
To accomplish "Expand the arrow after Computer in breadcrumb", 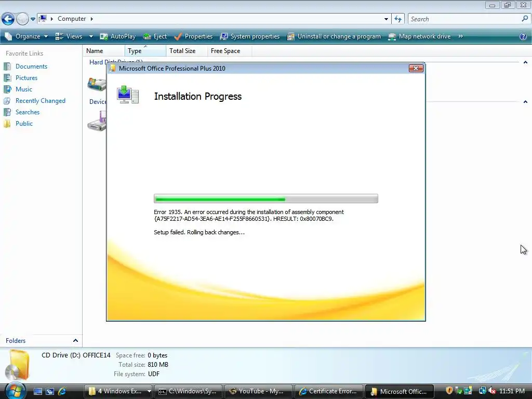I will 91,19.
